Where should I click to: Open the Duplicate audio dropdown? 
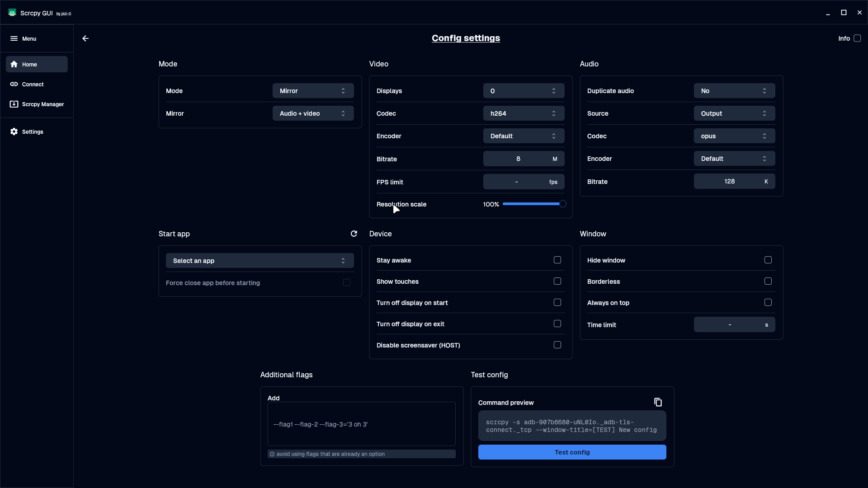[734, 91]
